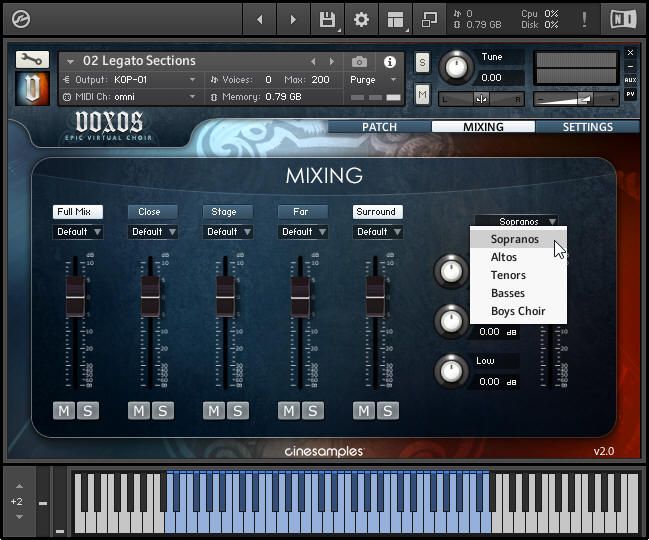The width and height of the screenshot is (649, 540).
Task: Toggle the minimized view icon
Action: pos(429,19)
